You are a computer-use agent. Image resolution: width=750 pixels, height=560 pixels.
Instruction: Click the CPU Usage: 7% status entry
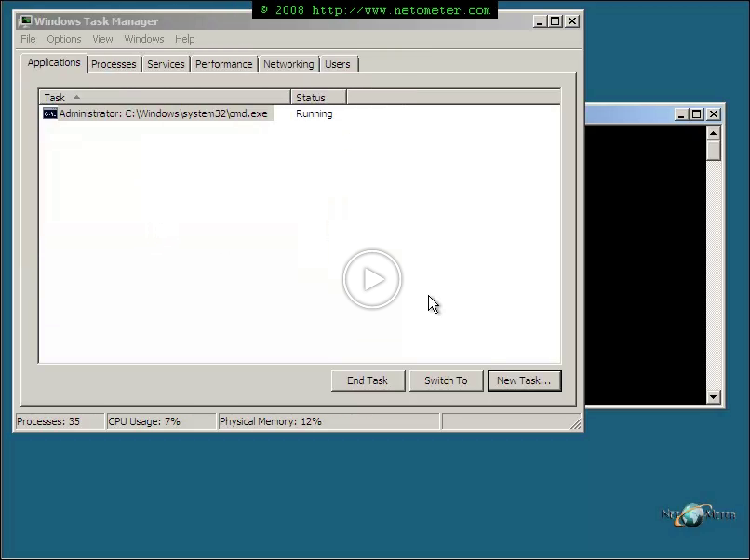(x=161, y=421)
